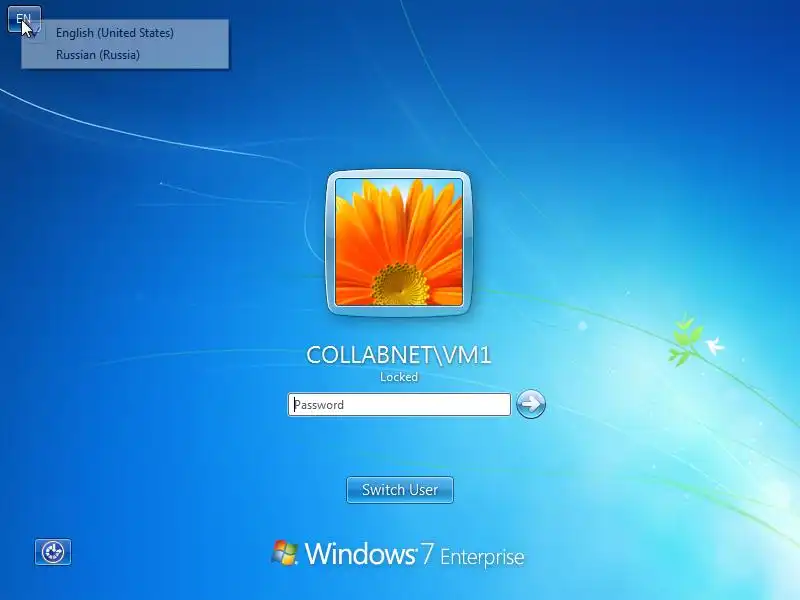Click the COLLABNET\VM1 user name

click(x=399, y=355)
